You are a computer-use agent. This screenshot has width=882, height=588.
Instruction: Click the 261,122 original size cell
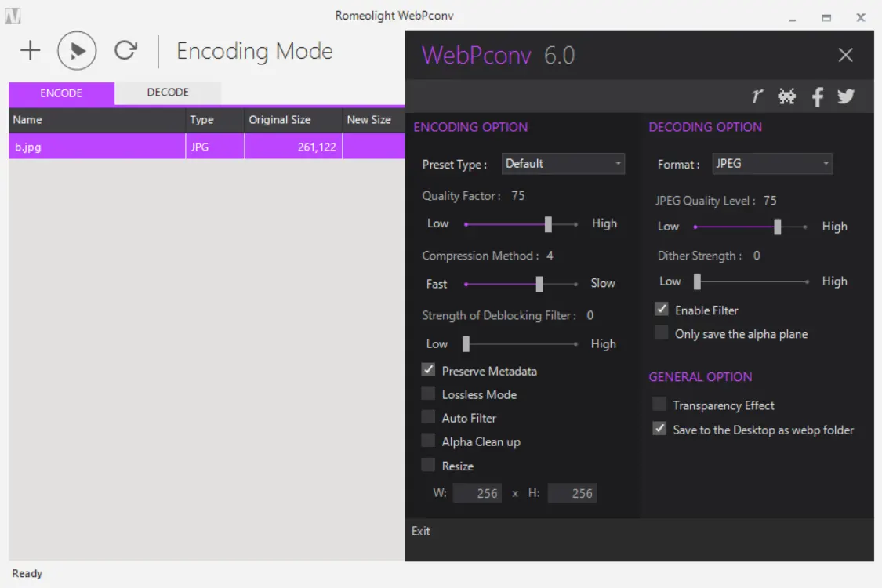pos(293,147)
